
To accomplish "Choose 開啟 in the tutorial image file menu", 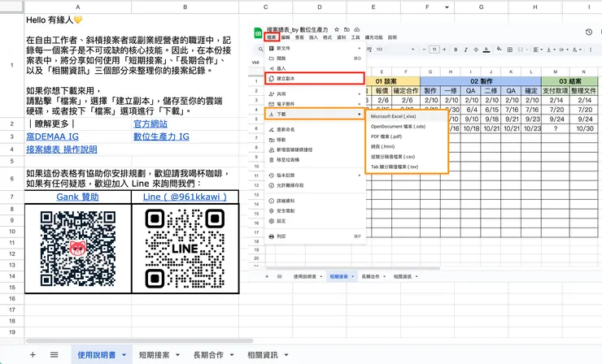I will 315,58.
